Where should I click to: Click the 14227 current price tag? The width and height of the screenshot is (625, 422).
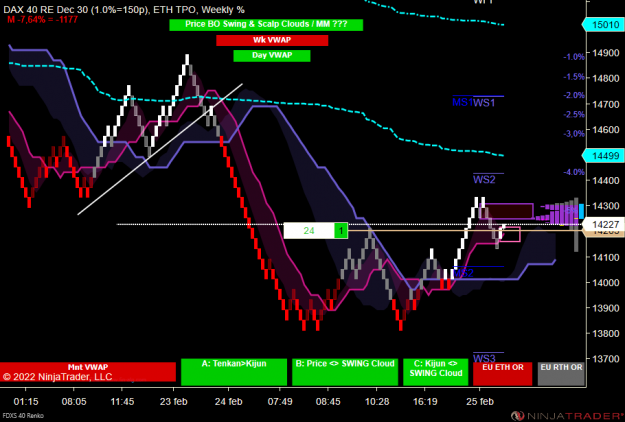click(x=603, y=224)
